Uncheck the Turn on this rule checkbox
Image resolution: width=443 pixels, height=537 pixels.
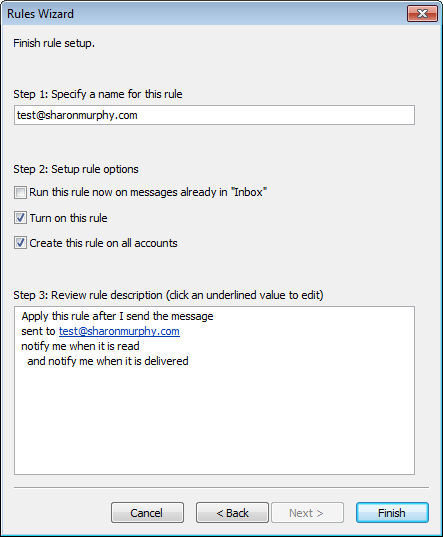point(20,217)
